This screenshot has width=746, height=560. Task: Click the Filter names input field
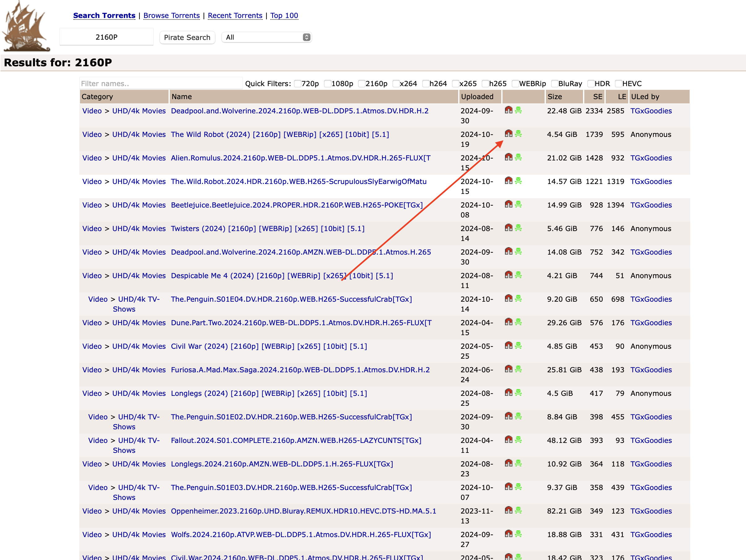tap(161, 84)
